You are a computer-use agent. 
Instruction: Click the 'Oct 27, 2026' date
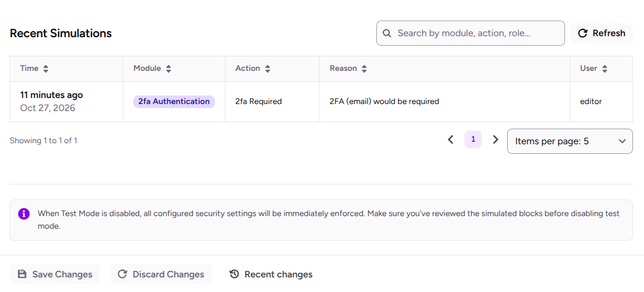tap(48, 108)
